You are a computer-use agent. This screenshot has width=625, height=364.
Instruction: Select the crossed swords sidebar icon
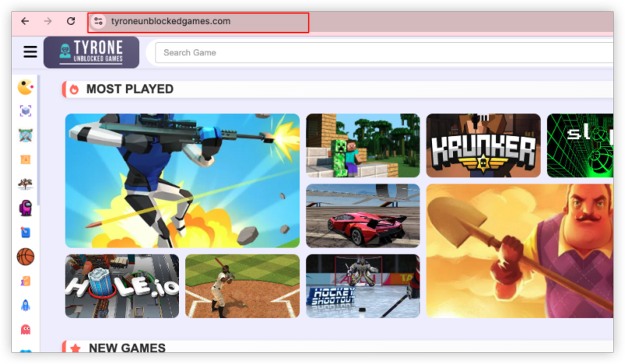(x=26, y=135)
